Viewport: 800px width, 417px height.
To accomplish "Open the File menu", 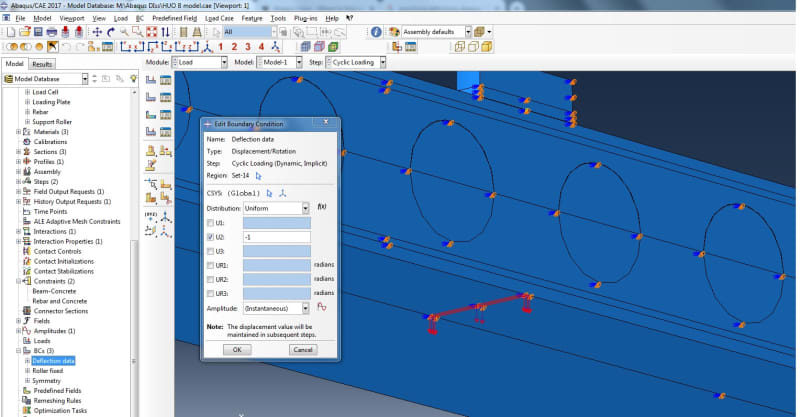I will point(20,18).
